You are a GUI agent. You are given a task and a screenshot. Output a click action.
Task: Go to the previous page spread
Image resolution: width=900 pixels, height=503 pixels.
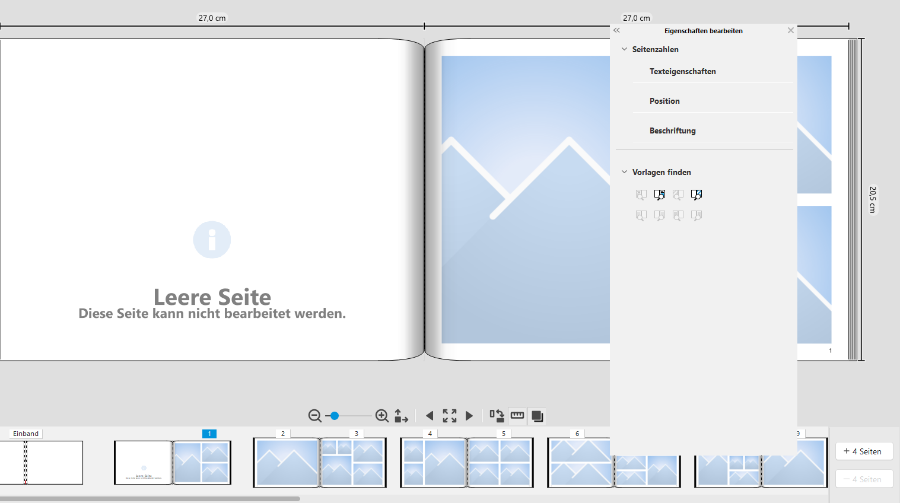[429, 415]
